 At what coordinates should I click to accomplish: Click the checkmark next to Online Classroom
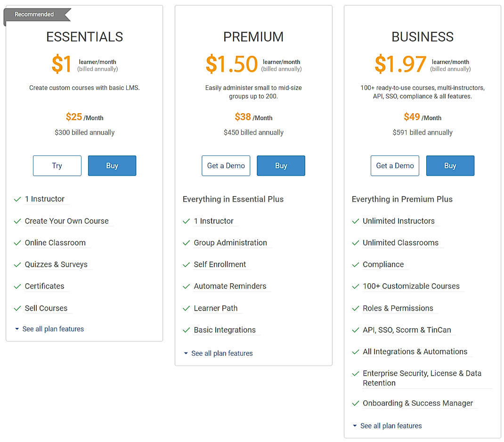(17, 243)
